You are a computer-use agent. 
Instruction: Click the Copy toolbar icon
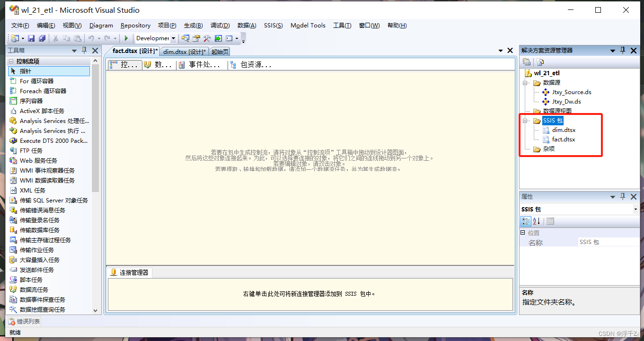[x=66, y=38]
